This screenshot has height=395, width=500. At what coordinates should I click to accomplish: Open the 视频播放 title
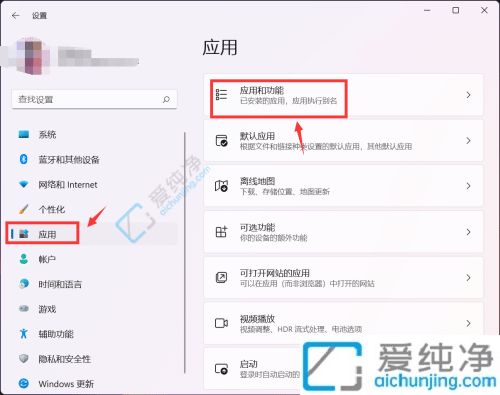coord(257,319)
